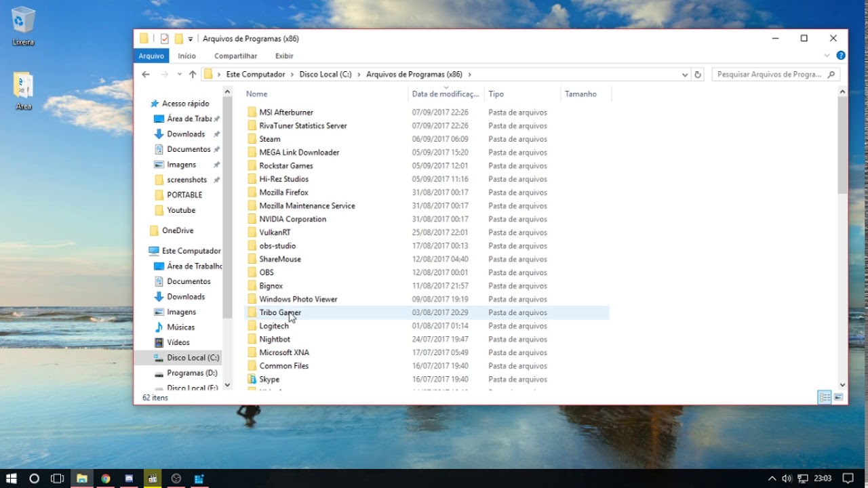868x488 pixels.
Task: Select the Tribo Gamer folder
Action: [280, 312]
